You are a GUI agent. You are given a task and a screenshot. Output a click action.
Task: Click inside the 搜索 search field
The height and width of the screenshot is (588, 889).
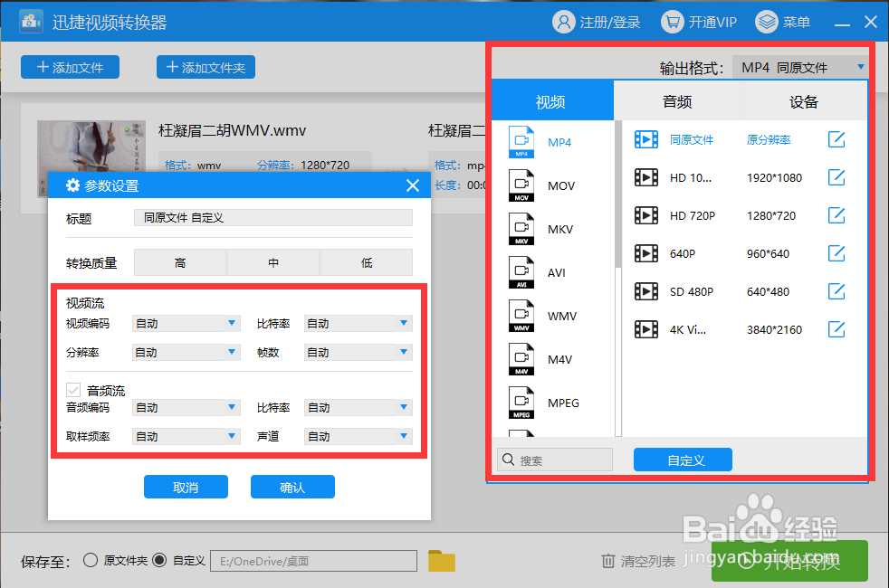point(555,460)
